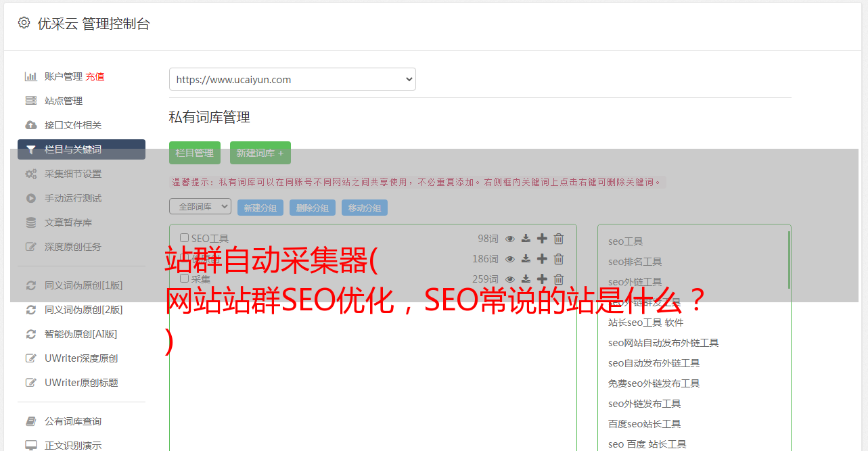Delete the 186词 word library
Screen dimensions: 868x451
[x=559, y=259]
